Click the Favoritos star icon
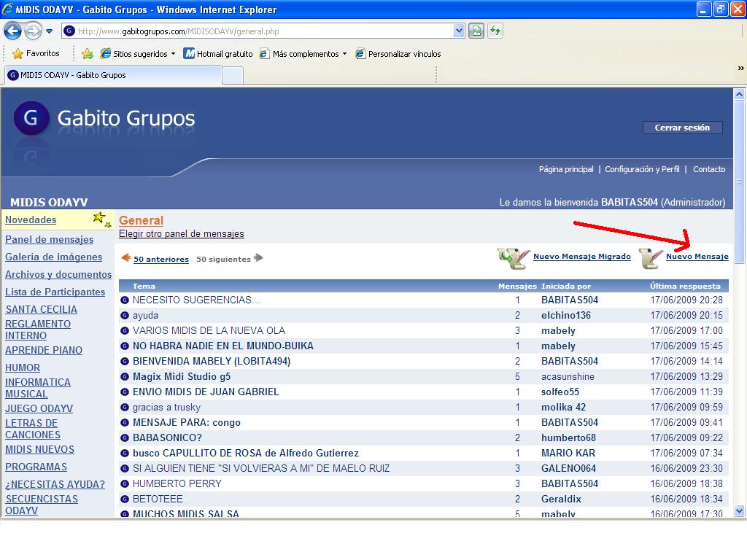 pyautogui.click(x=18, y=54)
